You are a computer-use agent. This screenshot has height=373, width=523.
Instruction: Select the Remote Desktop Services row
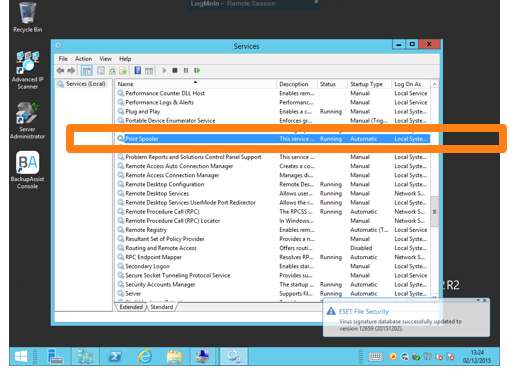(x=273, y=194)
